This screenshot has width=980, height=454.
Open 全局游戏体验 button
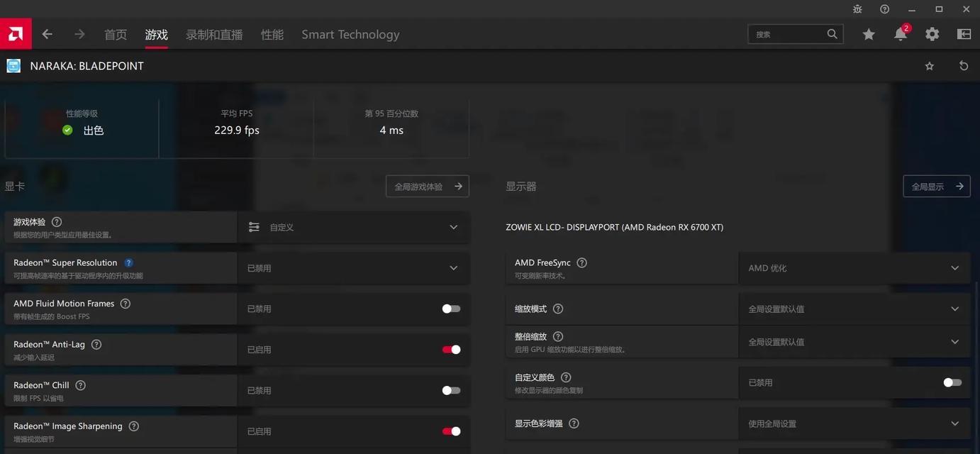coord(428,187)
